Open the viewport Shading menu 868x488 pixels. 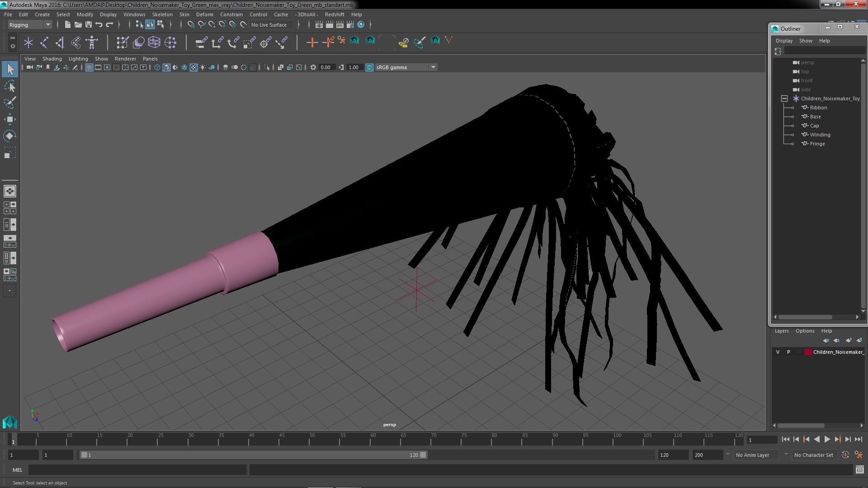(52, 59)
